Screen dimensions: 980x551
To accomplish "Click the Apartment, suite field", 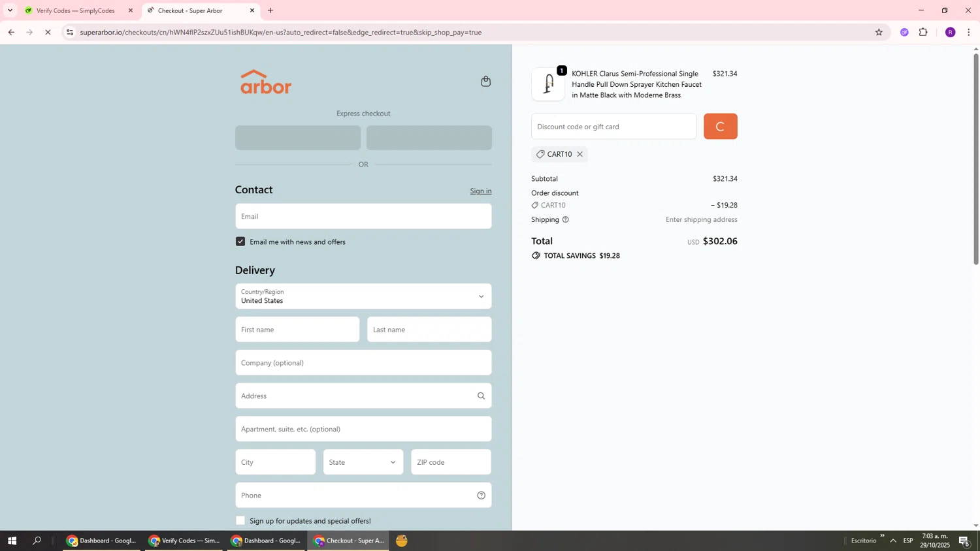I will tap(363, 429).
